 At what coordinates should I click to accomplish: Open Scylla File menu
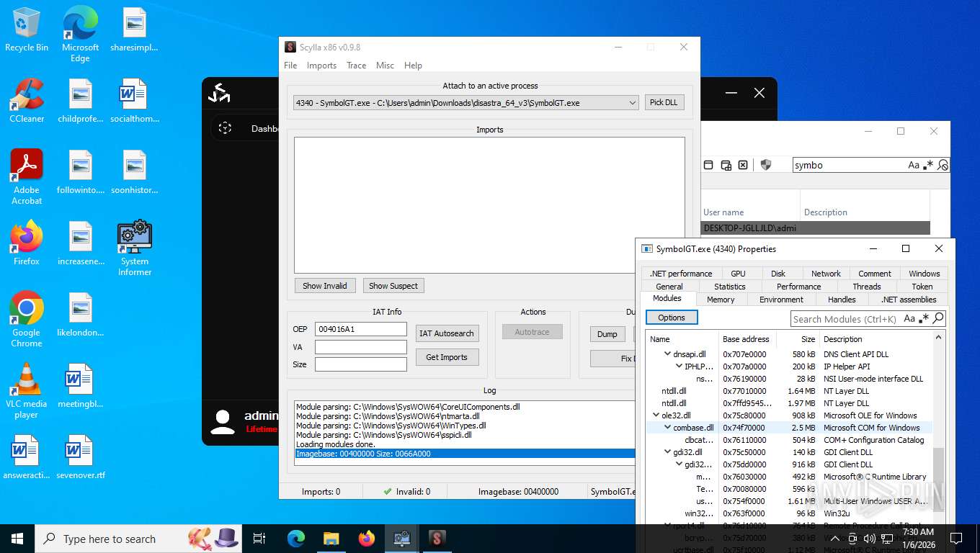point(290,66)
